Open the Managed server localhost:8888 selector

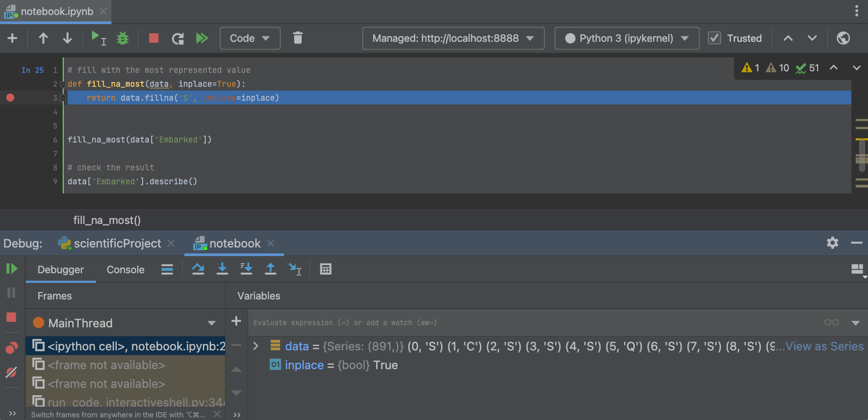[x=453, y=38]
